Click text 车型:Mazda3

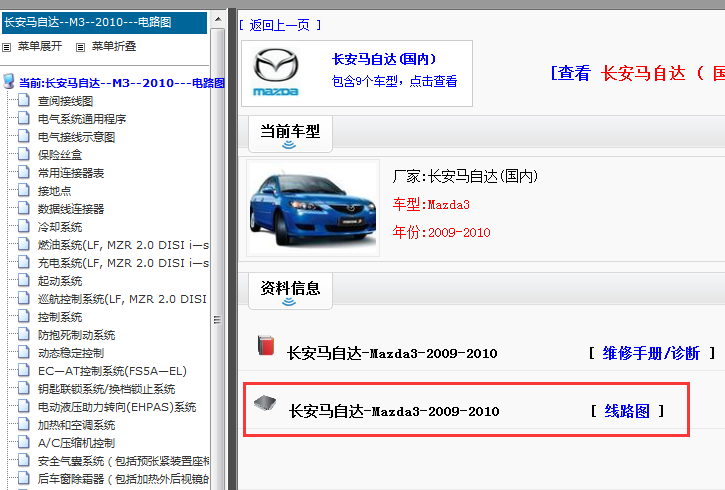[431, 204]
